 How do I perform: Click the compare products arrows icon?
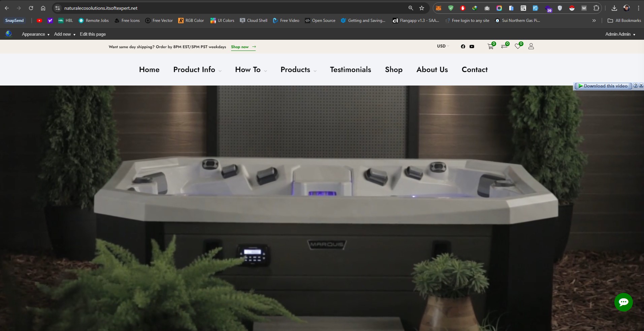504,46
